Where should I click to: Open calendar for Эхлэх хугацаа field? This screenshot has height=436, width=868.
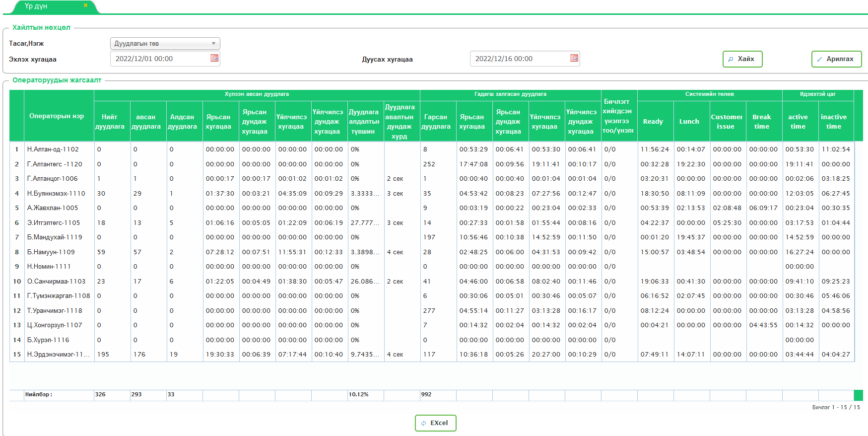tap(214, 58)
